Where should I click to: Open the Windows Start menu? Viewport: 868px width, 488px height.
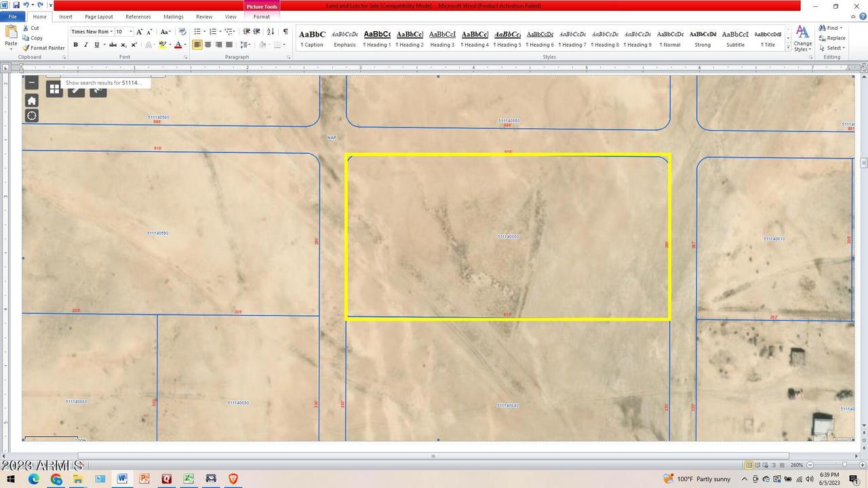[x=11, y=479]
